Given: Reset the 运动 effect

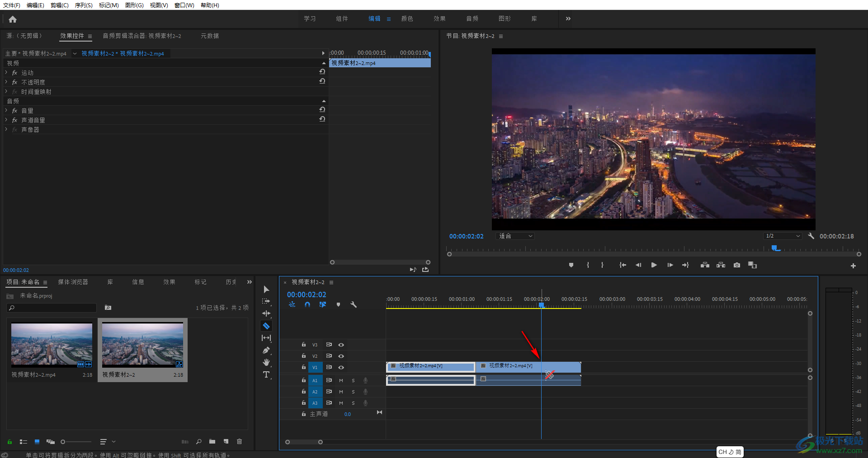Looking at the screenshot, I should [x=322, y=71].
